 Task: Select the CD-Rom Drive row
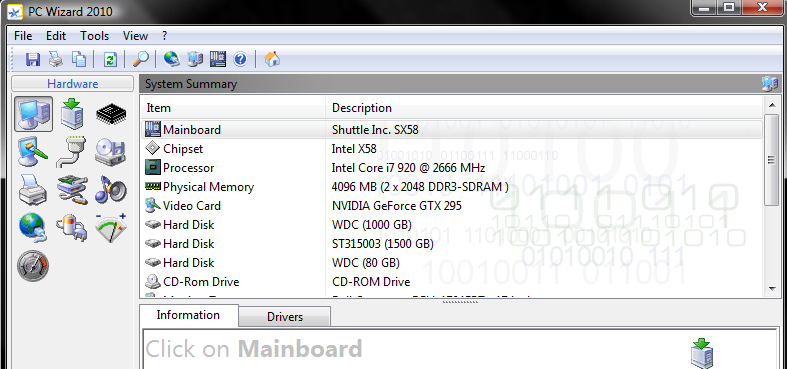pos(452,282)
